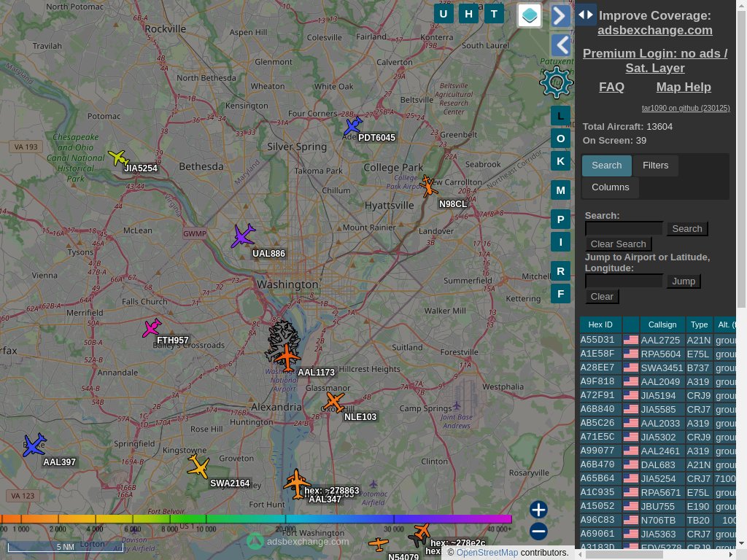This screenshot has height=560, width=747.
Task: Select the N706TB table row
Action: (x=658, y=519)
